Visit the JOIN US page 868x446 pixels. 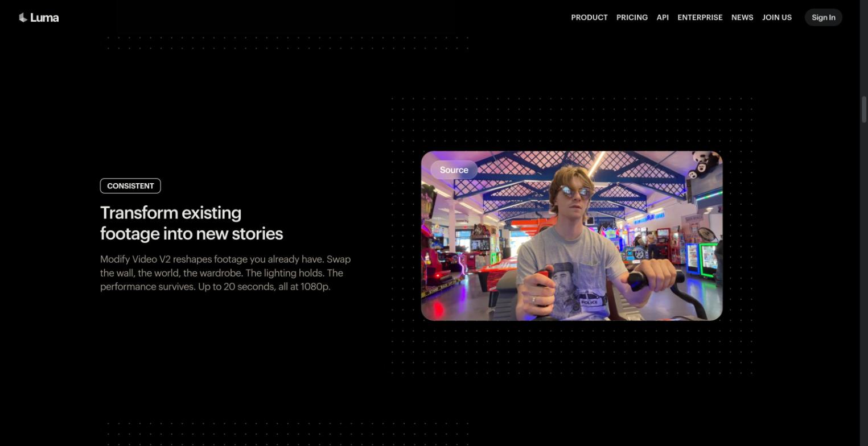coord(777,18)
